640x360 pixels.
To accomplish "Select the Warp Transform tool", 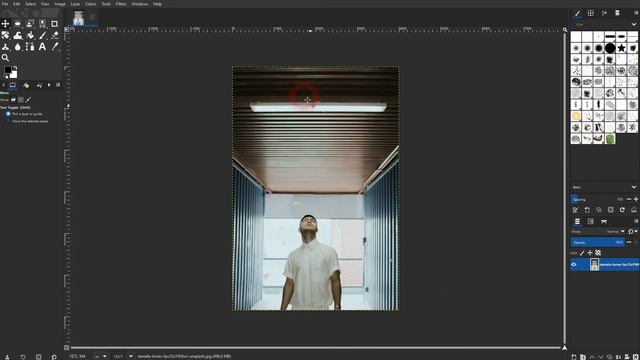I will [18, 36].
